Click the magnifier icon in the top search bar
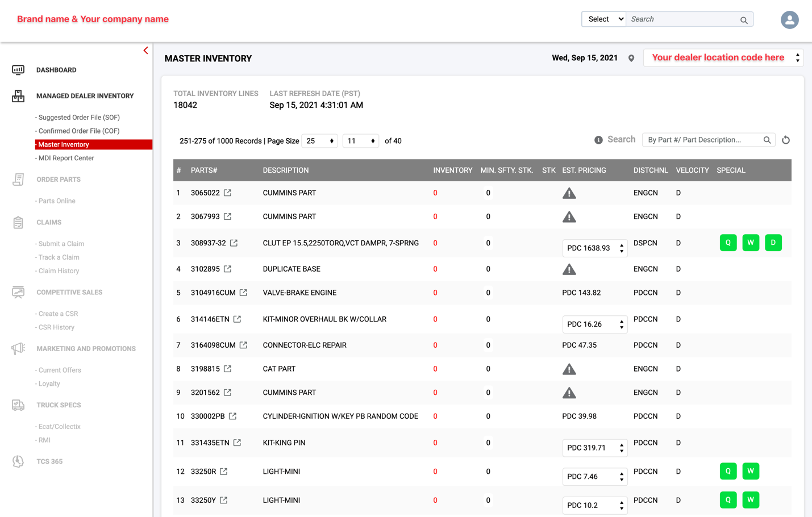Image resolution: width=812 pixels, height=517 pixels. [x=744, y=20]
